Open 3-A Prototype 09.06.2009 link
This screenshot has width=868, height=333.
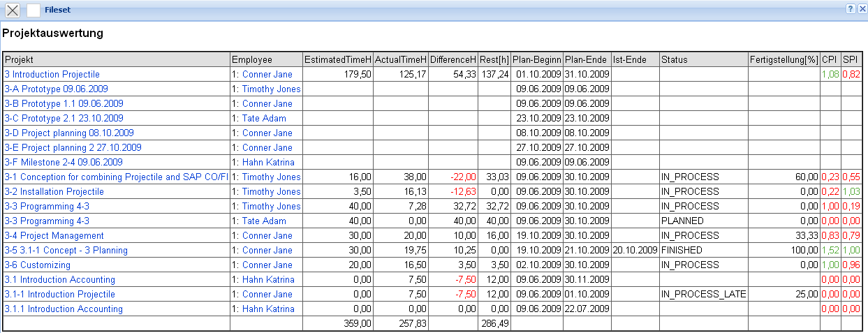[x=56, y=89]
